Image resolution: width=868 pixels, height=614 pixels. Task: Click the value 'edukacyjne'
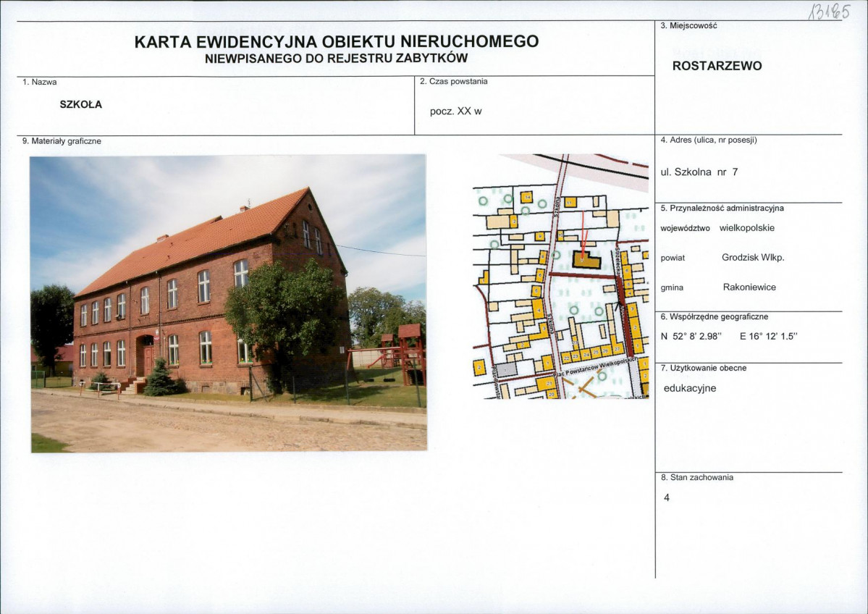pyautogui.click(x=690, y=388)
